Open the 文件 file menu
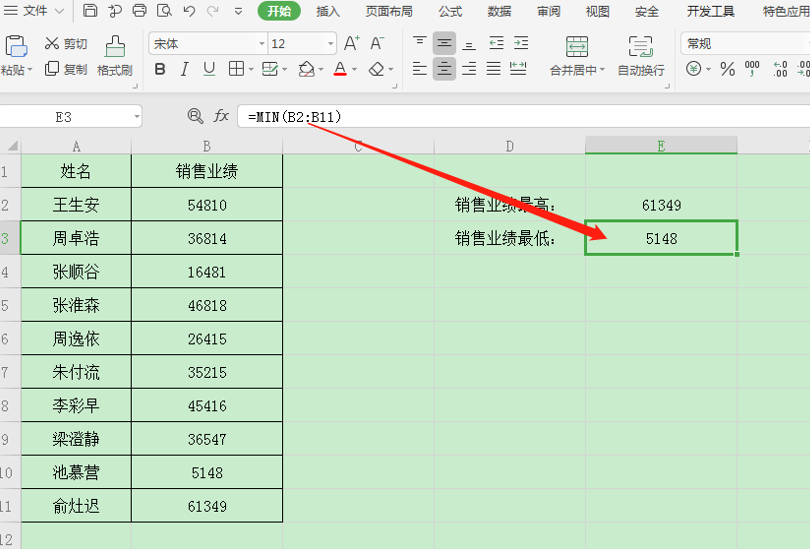This screenshot has width=810, height=549. point(34,10)
